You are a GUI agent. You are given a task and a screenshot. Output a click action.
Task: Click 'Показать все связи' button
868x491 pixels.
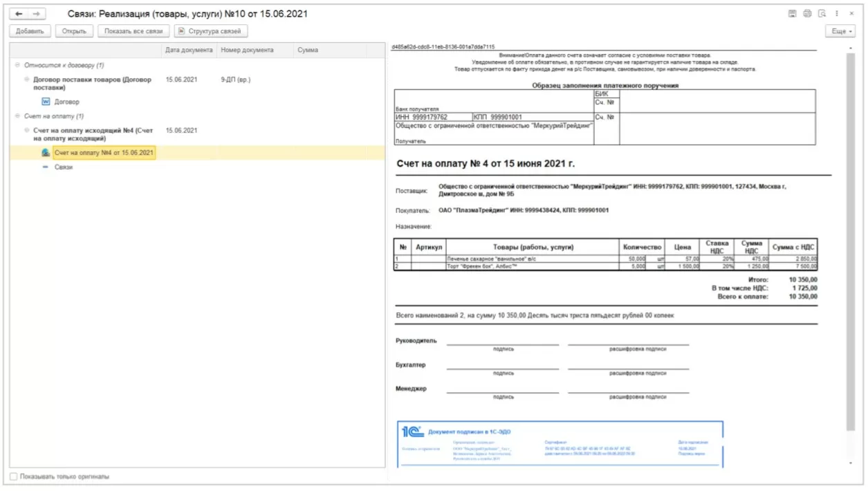coord(133,31)
